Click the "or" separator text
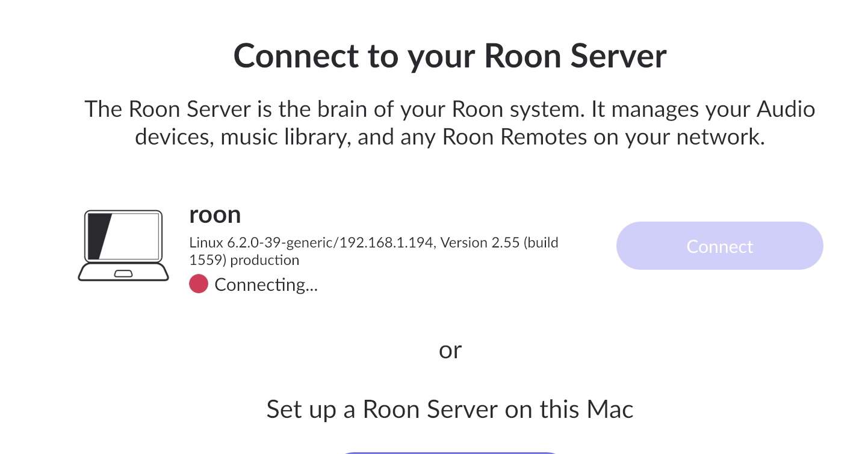868x454 pixels. pos(450,349)
